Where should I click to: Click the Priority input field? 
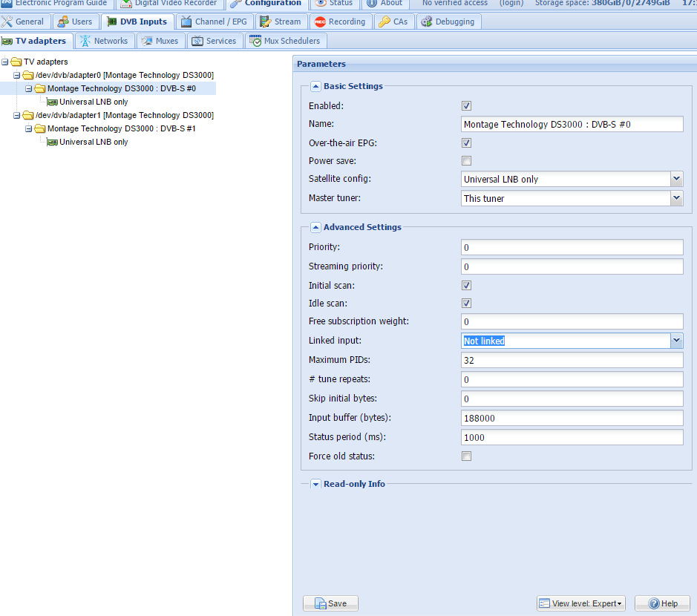[572, 247]
